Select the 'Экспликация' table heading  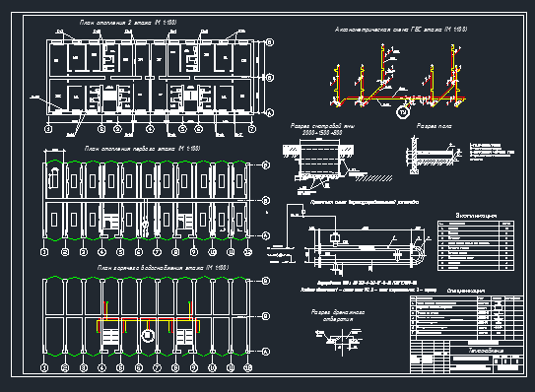pos(476,216)
